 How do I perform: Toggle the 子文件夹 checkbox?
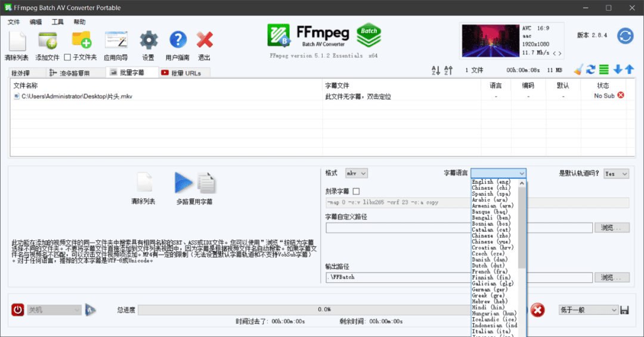[67, 57]
